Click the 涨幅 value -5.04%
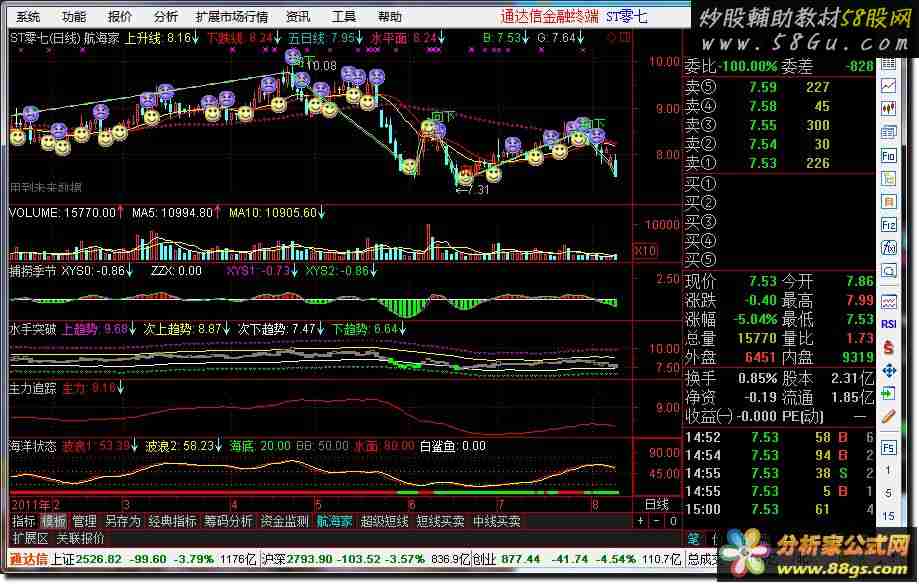 click(755, 320)
